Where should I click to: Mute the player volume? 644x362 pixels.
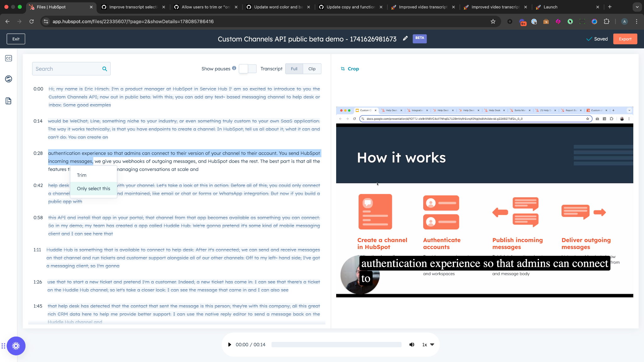tap(412, 345)
